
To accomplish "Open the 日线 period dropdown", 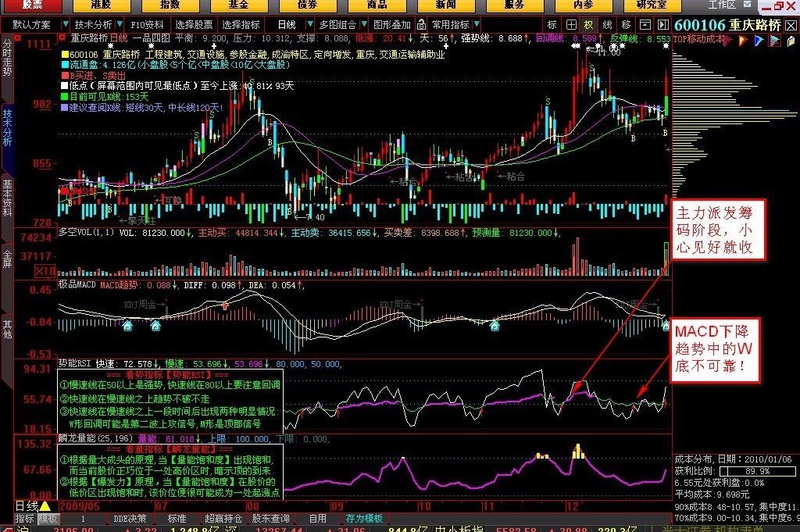I will coord(309,24).
